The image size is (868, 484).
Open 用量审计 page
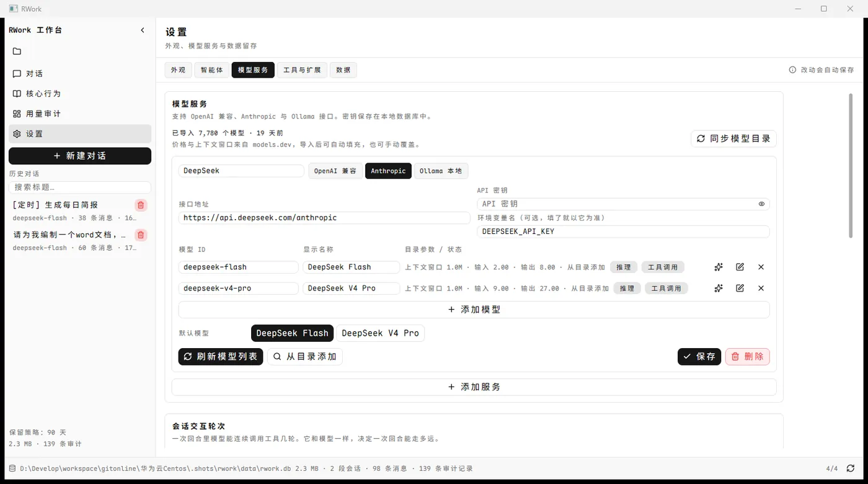coord(80,114)
